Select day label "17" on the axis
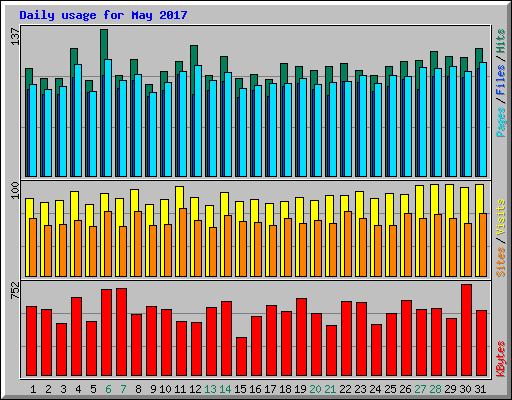This screenshot has width=512, height=400. [x=270, y=389]
